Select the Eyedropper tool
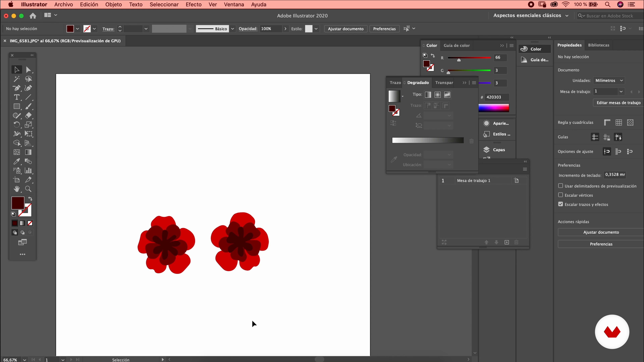 16,161
